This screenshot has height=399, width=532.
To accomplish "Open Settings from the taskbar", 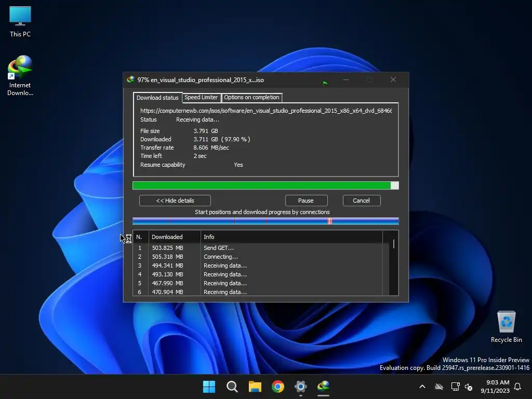I will pos(301,387).
